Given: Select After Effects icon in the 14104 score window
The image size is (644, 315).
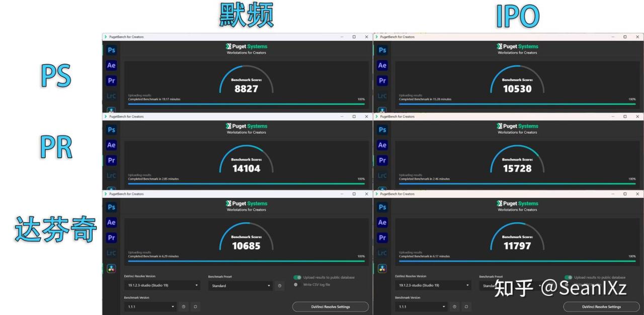Looking at the screenshot, I should pyautogui.click(x=111, y=145).
